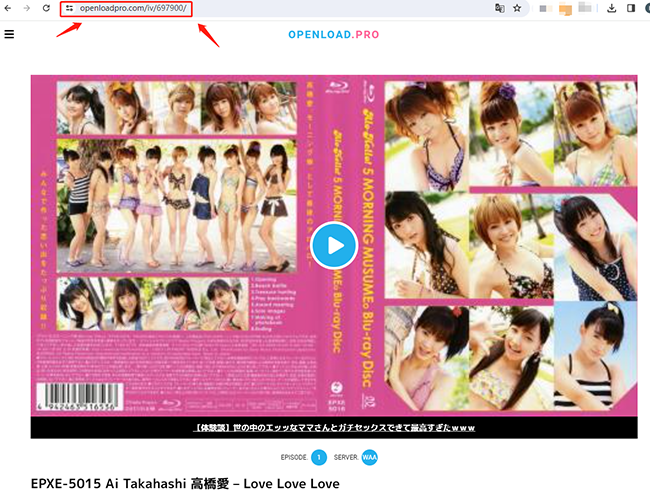Translate this page via the translate icon
Screen dimensions: 650x500
tap(500, 8)
